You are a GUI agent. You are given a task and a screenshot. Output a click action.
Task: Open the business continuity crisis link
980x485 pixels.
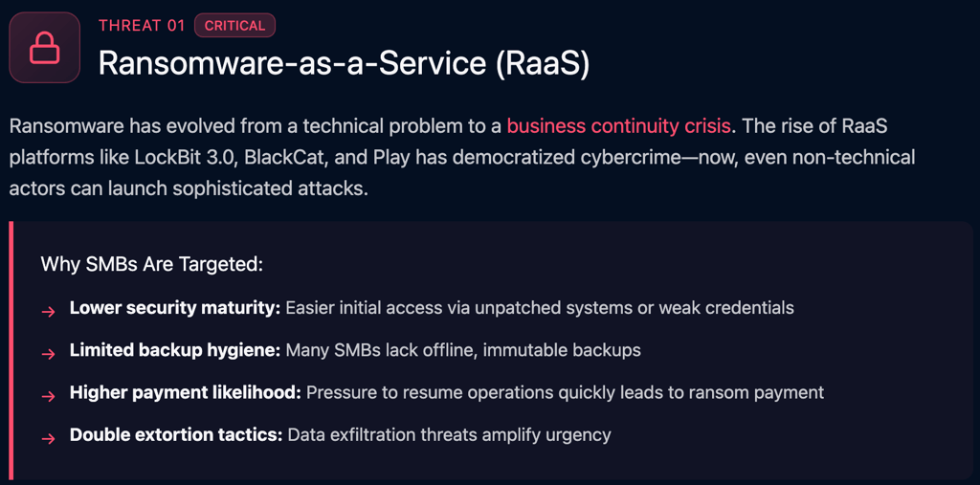[x=618, y=126]
